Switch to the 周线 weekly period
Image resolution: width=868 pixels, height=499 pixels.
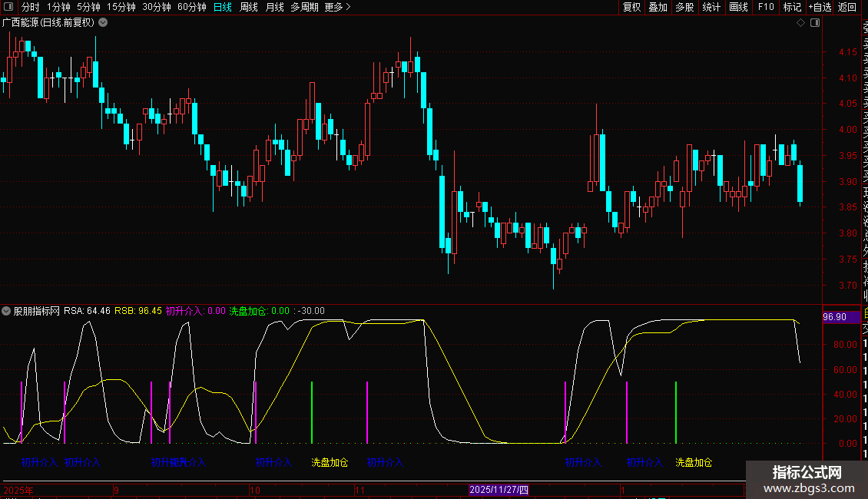249,8
